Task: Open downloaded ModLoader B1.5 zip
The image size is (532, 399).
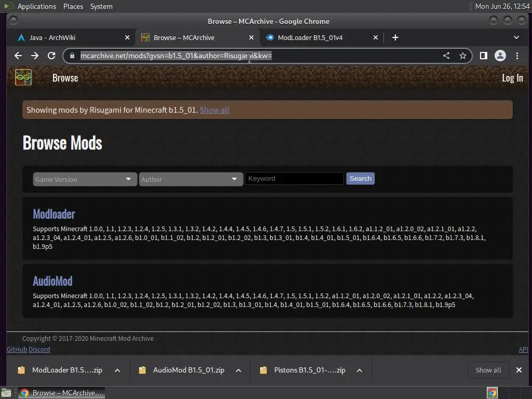Action: (x=60, y=370)
